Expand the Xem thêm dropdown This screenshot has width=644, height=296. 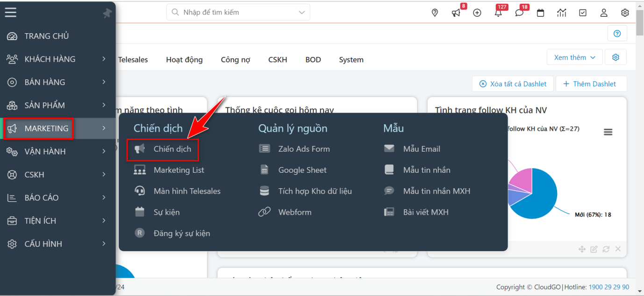574,56
